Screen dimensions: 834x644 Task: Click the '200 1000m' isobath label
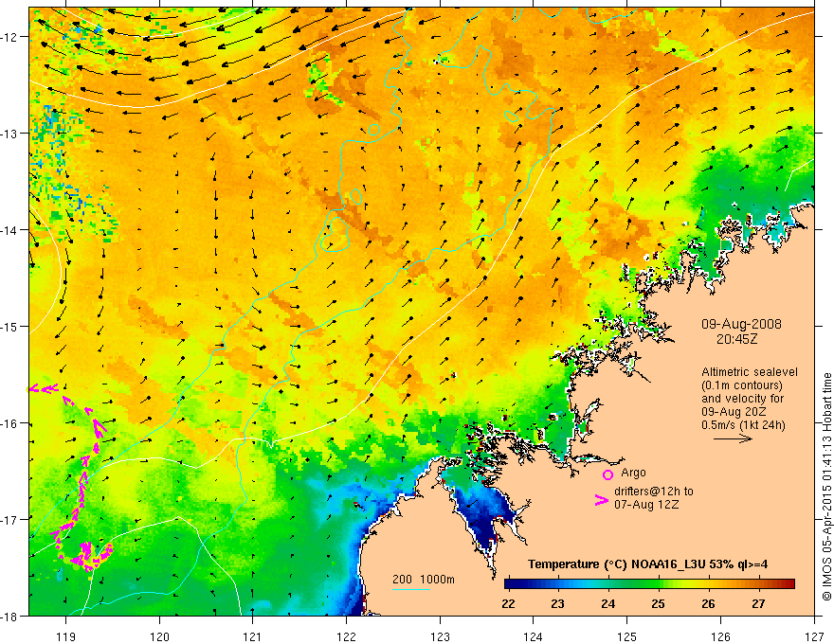tap(424, 580)
